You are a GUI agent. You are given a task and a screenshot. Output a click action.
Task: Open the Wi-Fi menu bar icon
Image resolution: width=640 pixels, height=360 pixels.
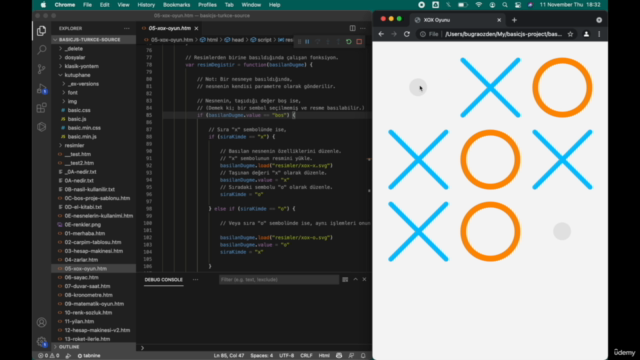tap(478, 5)
